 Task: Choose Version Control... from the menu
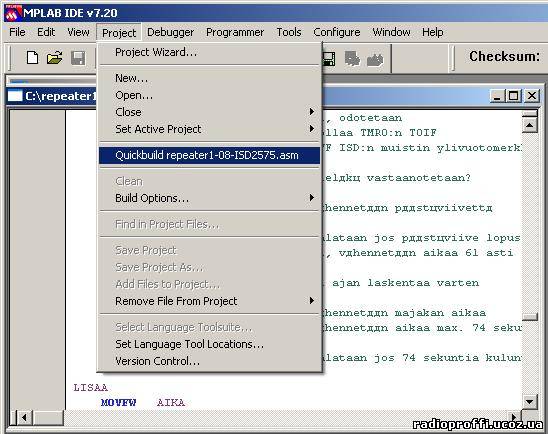(209, 361)
